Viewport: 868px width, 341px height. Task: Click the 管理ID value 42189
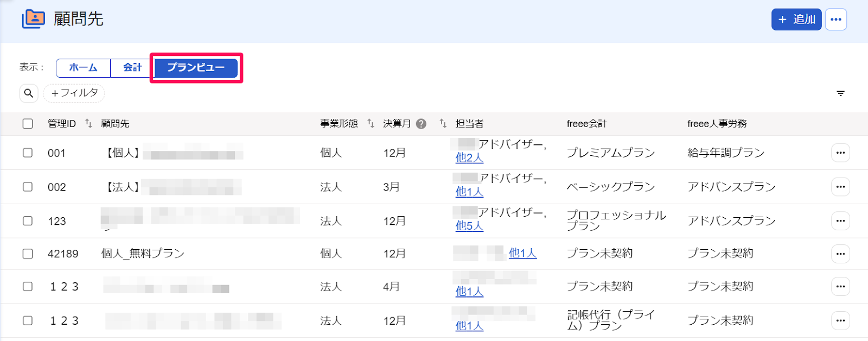tap(63, 254)
